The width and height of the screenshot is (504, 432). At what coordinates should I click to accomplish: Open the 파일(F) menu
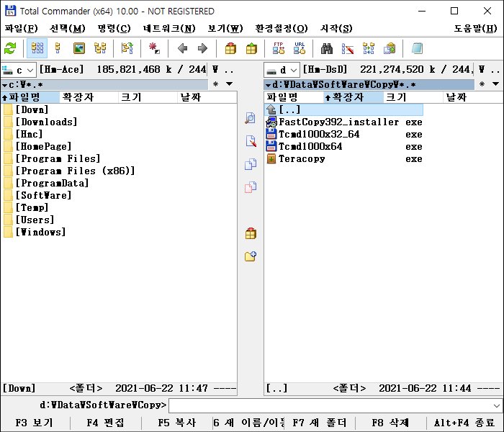pos(21,28)
